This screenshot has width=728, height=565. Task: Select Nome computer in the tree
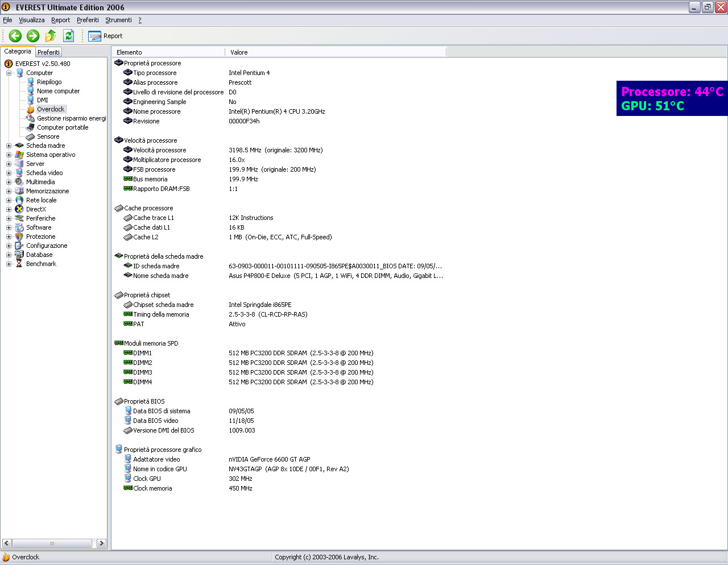(59, 91)
